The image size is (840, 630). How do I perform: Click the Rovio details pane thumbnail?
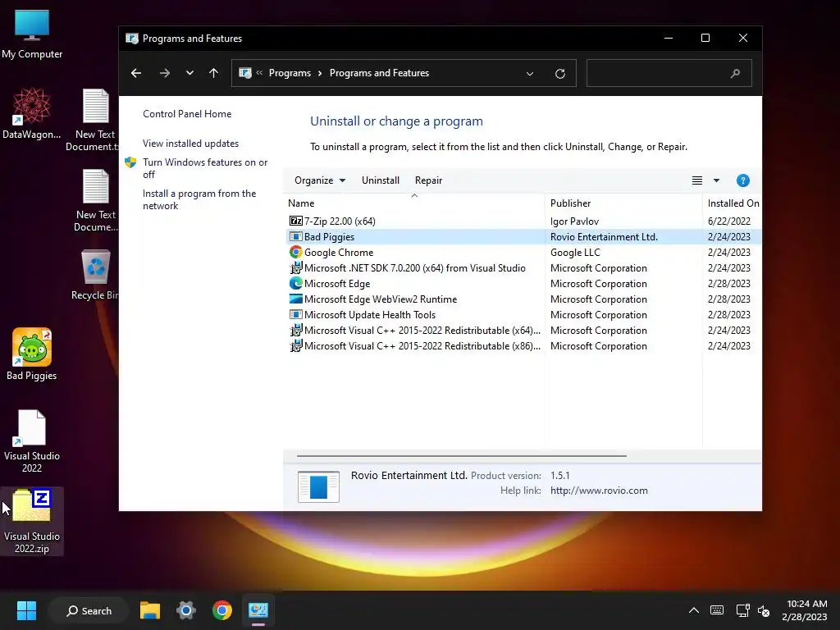tap(318, 486)
